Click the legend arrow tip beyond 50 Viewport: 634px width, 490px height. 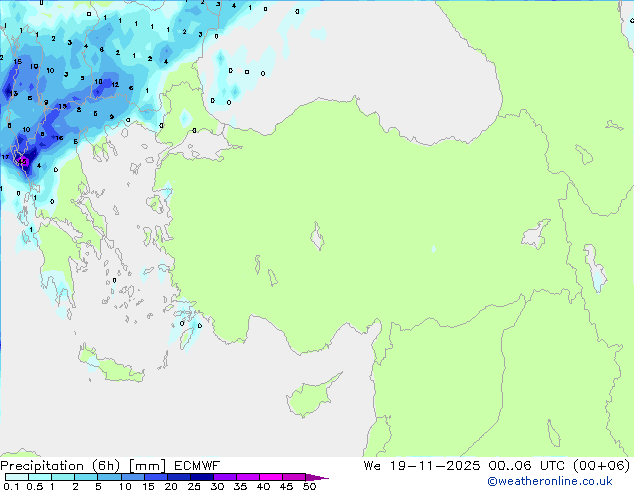tap(317, 477)
